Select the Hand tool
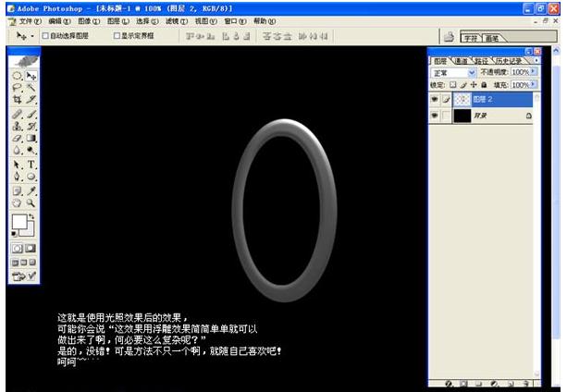 click(17, 202)
